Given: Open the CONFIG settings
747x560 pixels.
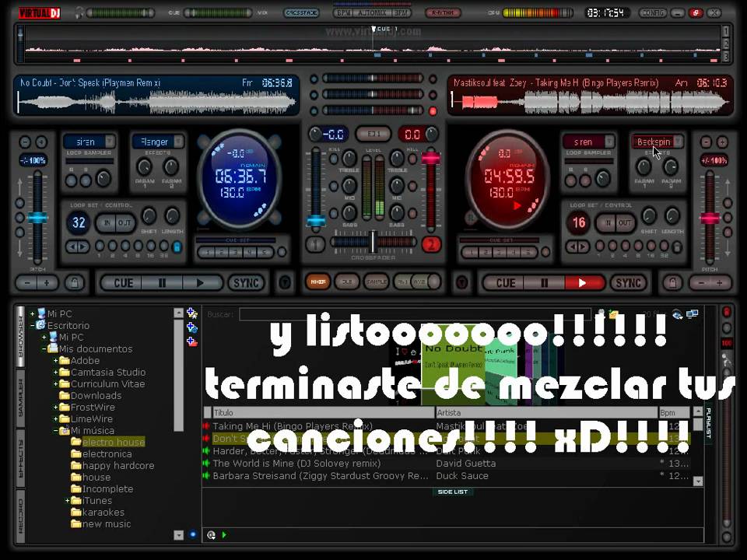Looking at the screenshot, I should click(x=653, y=13).
